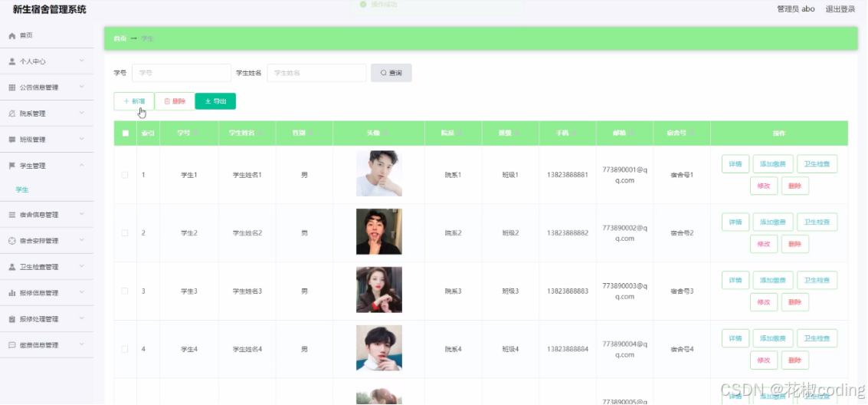Click the cell text 院系4
The image size is (868, 405).
(x=454, y=350)
